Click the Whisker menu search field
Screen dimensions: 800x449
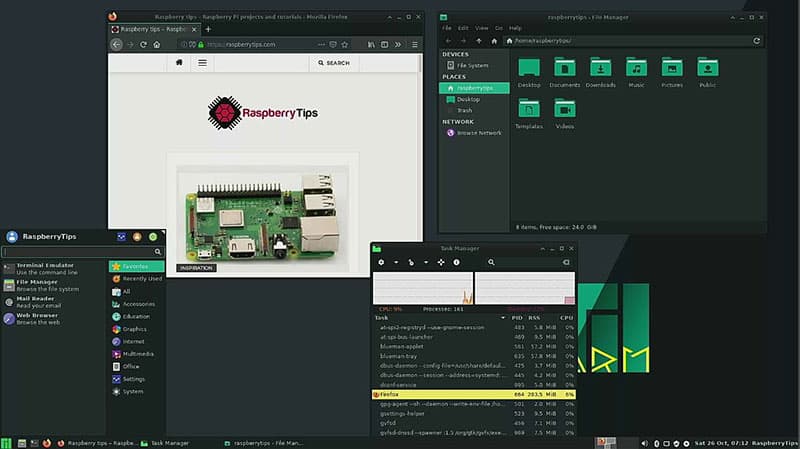82,252
